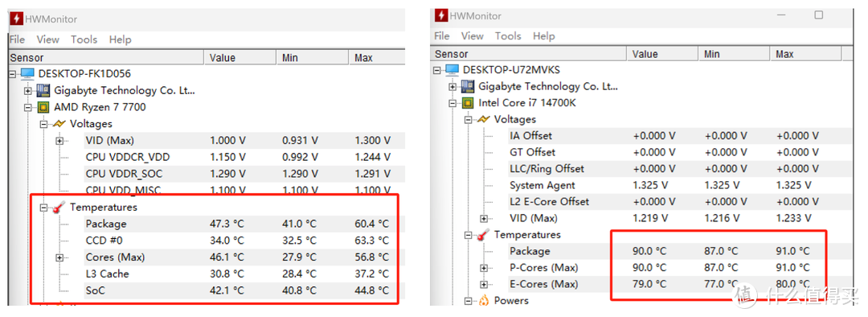
Task: Expand the left window's VID (Max) voltage
Action: tap(59, 141)
